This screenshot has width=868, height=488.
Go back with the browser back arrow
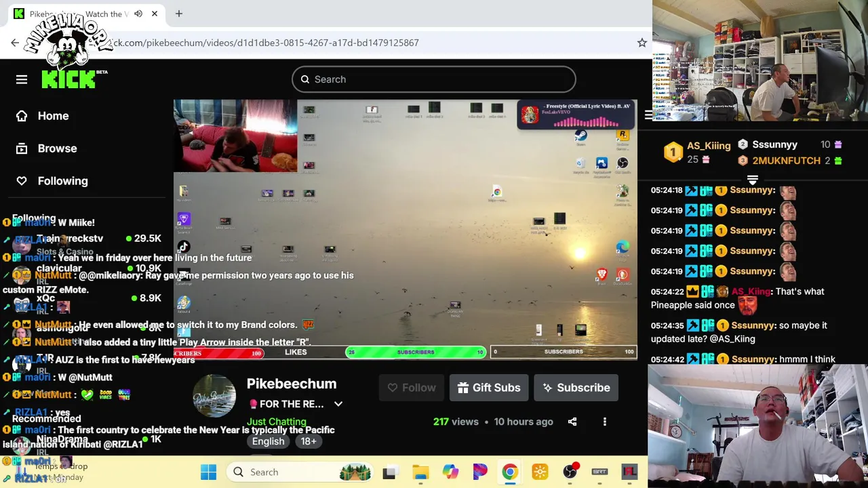click(15, 43)
